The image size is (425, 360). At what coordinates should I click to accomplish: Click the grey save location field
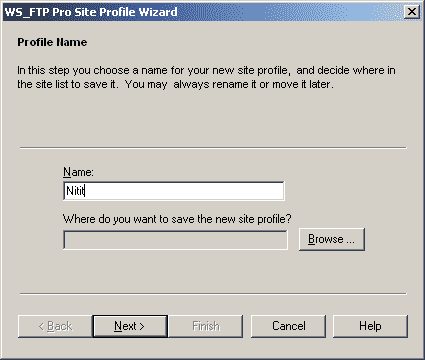(175, 240)
